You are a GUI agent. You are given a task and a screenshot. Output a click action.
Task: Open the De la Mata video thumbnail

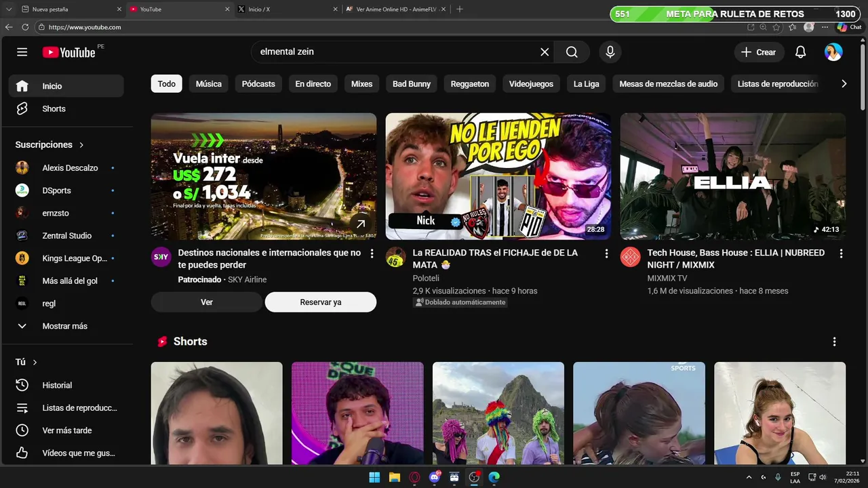click(x=498, y=176)
